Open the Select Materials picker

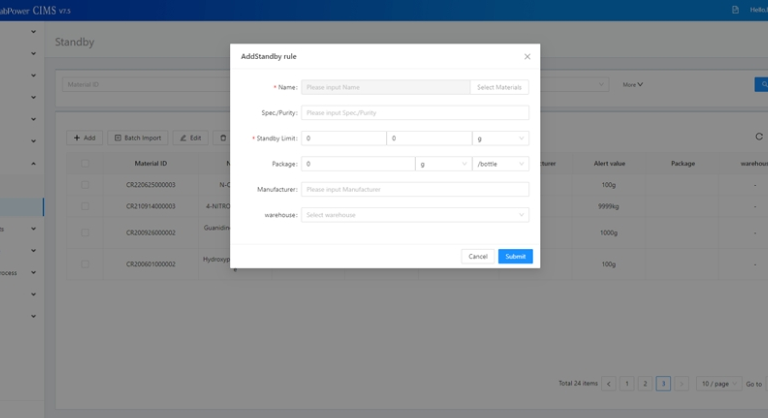(499, 87)
